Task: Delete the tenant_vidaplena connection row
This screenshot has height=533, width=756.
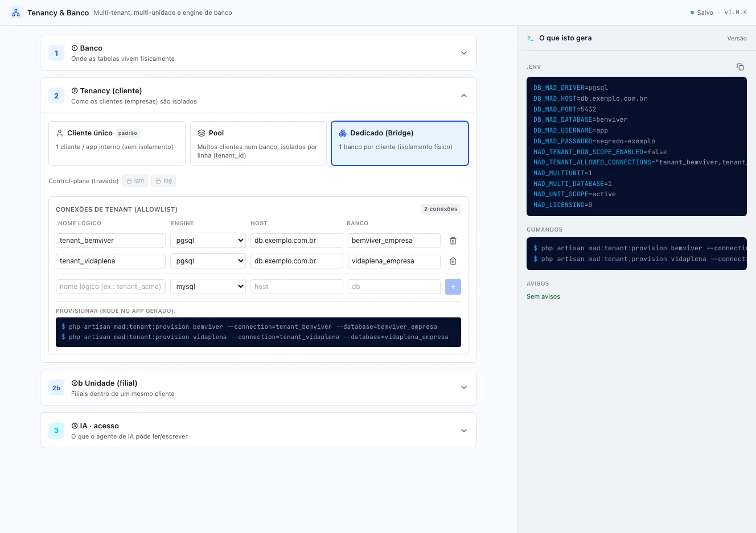Action: click(x=453, y=261)
